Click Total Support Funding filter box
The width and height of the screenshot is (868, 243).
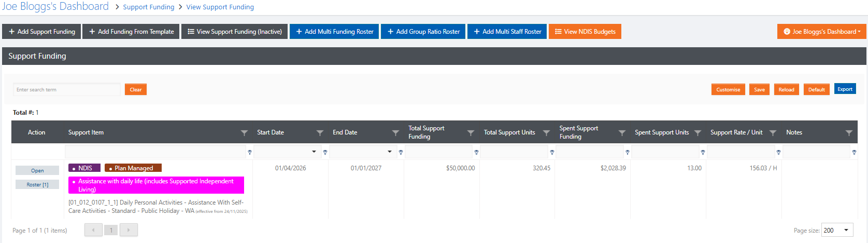click(438, 152)
